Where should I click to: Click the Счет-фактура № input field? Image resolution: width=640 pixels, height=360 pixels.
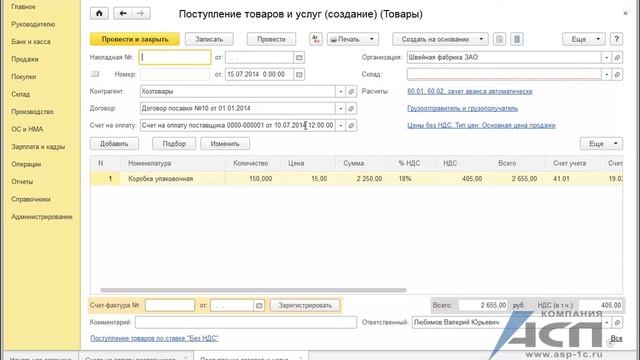(170, 305)
